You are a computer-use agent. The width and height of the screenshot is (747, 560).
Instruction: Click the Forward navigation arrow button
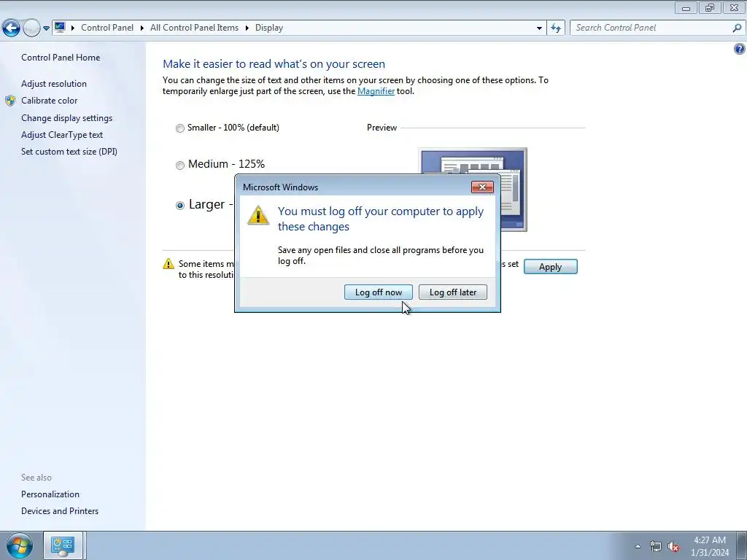click(31, 28)
